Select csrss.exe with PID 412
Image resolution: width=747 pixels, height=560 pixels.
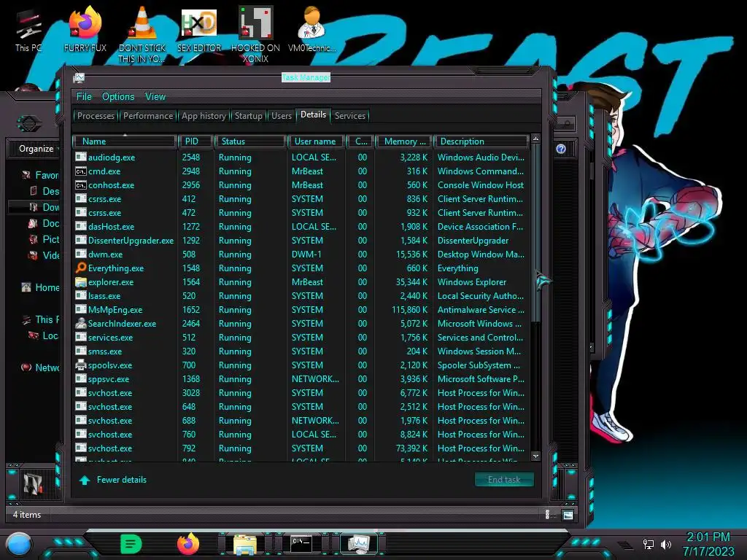(301, 199)
